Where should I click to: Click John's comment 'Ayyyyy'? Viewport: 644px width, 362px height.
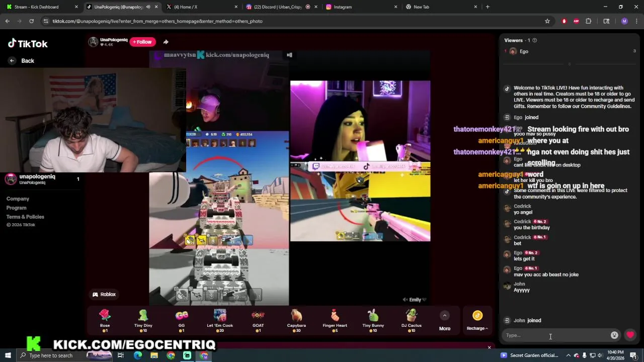521,290
